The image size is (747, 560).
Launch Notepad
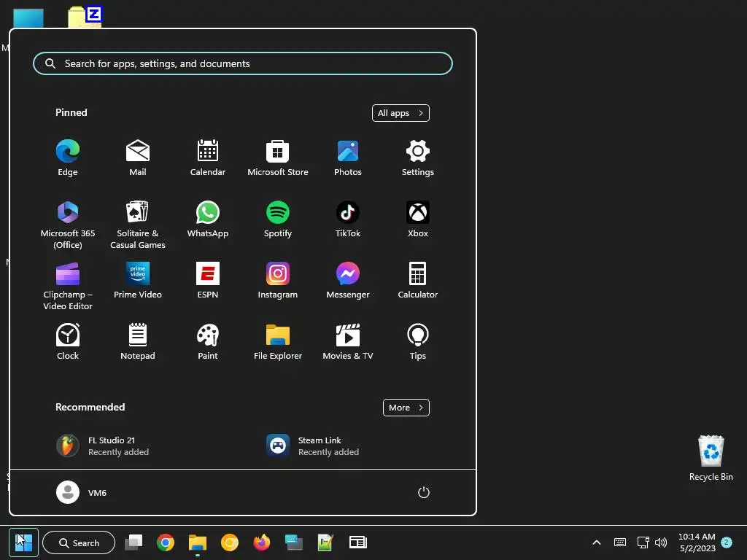pos(138,341)
